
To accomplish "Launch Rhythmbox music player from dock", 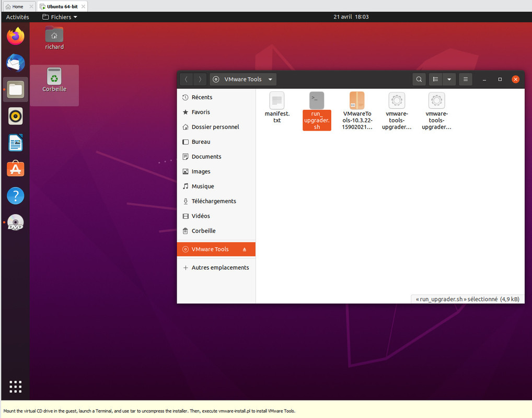I will tap(16, 116).
